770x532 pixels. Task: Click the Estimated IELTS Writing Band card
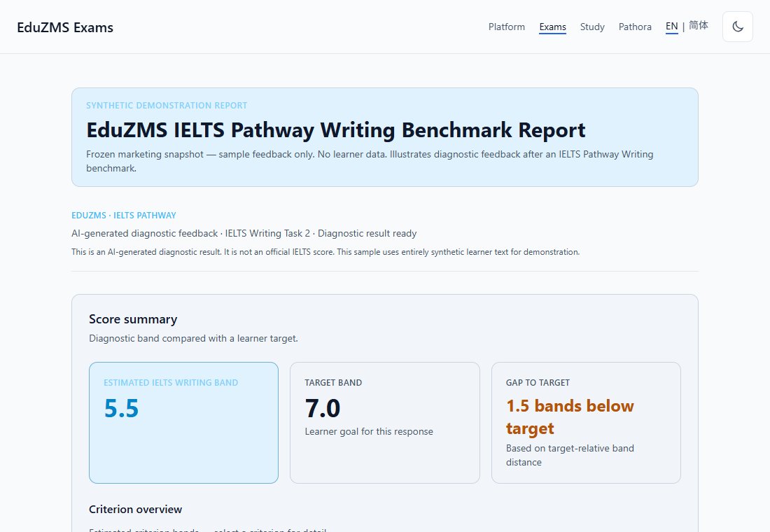[x=183, y=423]
